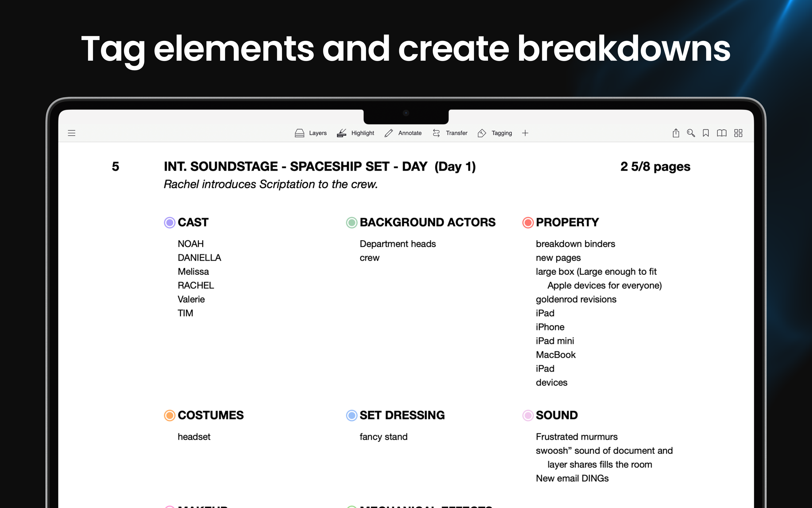Click the orange COSTUMES category dot

point(169,415)
